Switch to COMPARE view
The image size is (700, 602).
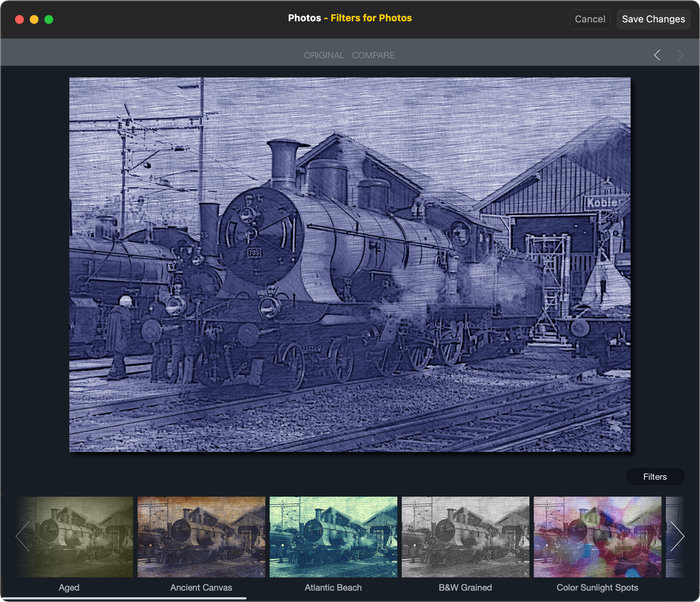click(x=373, y=55)
